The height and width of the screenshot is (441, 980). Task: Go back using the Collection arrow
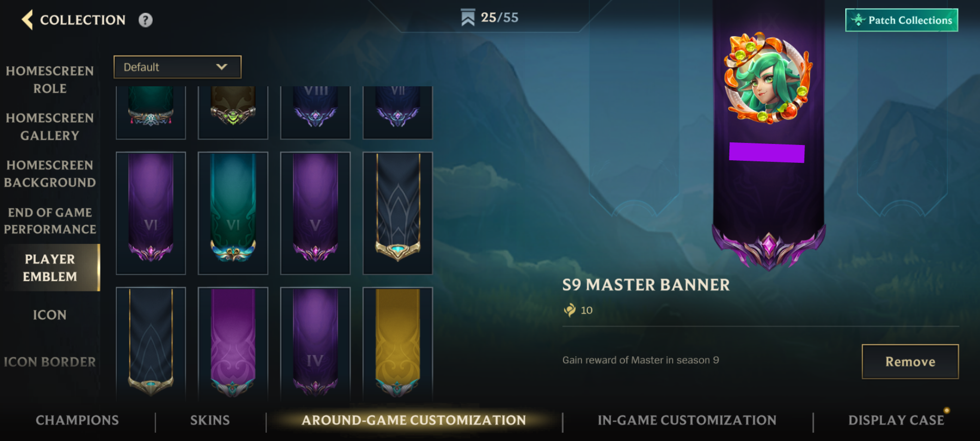point(28,20)
